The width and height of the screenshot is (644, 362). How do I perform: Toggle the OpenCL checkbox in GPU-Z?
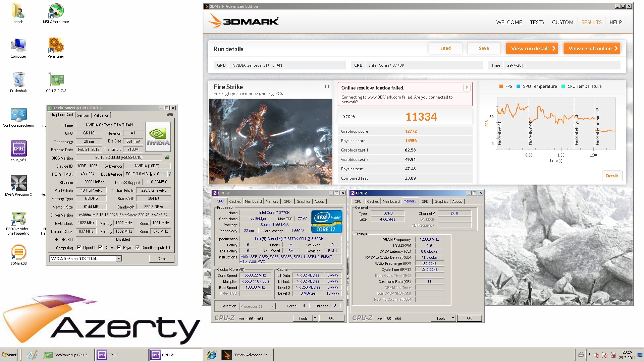tap(79, 248)
